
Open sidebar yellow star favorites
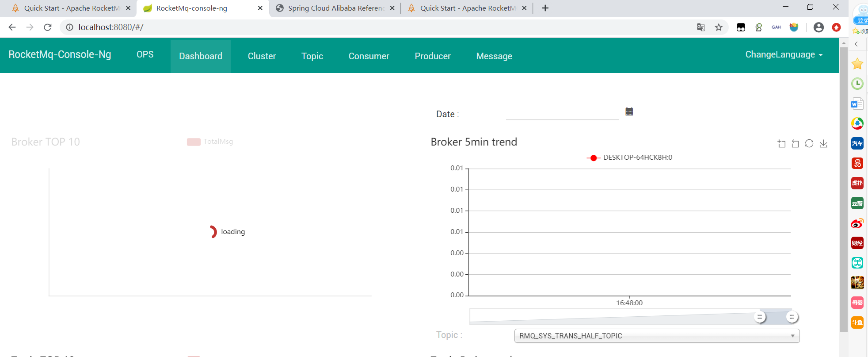[x=857, y=64]
